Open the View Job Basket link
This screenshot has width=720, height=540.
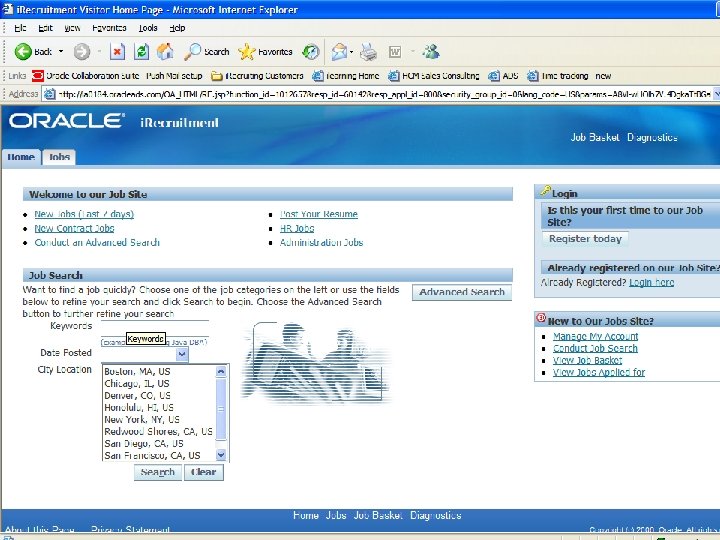click(x=588, y=360)
